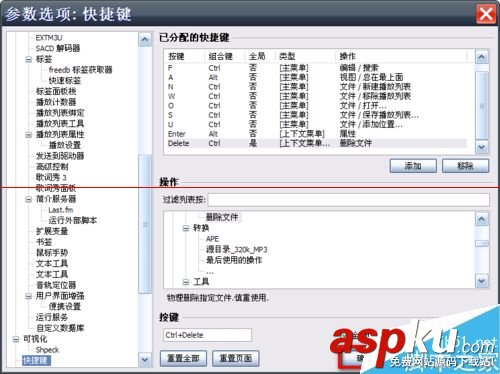Image resolution: width=500 pixels, height=374 pixels.
Task: Open 播放设置 preferences page
Action: 65,145
